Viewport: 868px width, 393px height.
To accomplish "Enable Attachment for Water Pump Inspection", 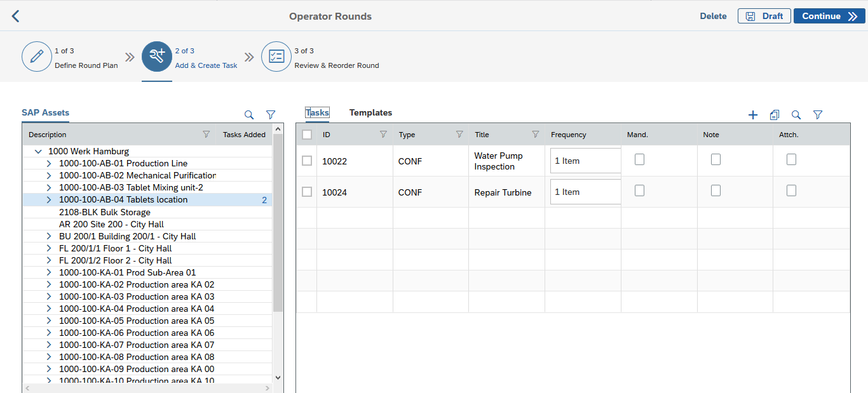I will (792, 160).
